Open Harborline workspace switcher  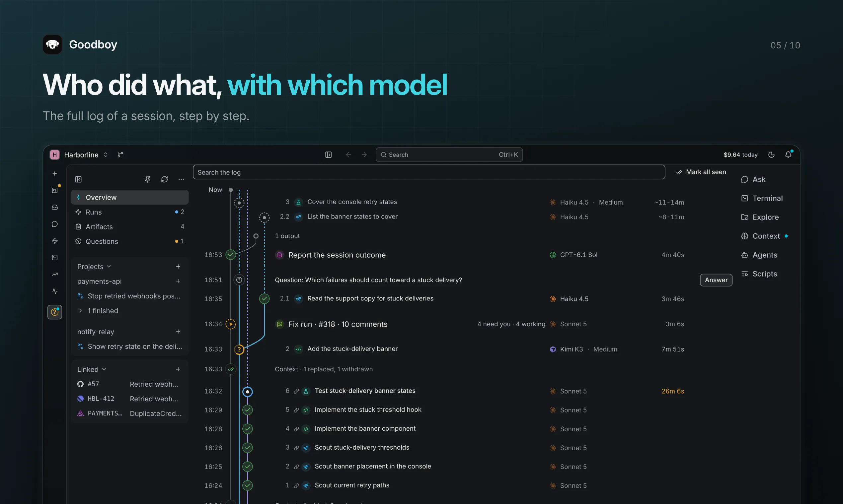pos(79,155)
